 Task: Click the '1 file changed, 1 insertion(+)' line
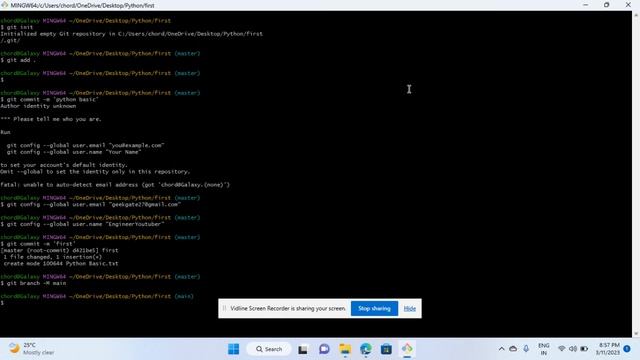(53, 257)
